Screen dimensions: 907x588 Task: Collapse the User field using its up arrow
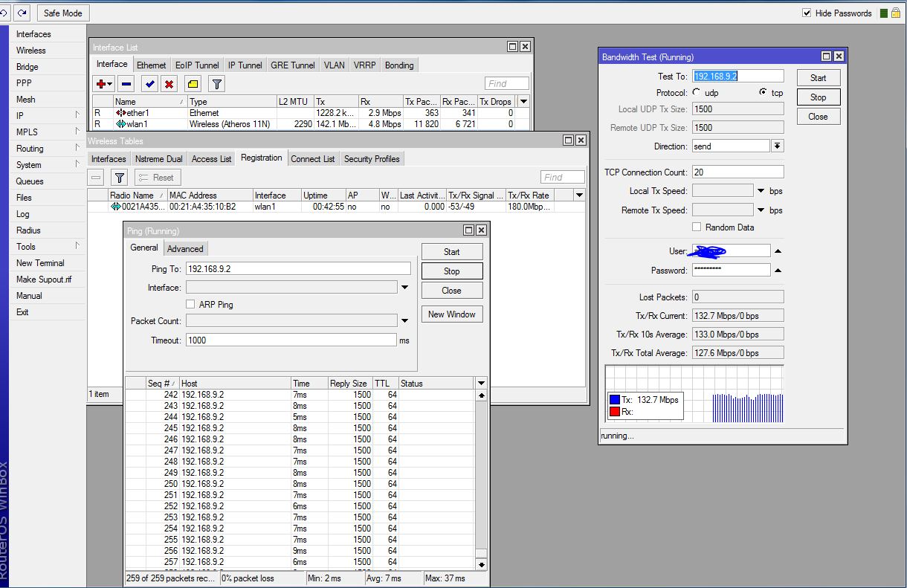778,251
